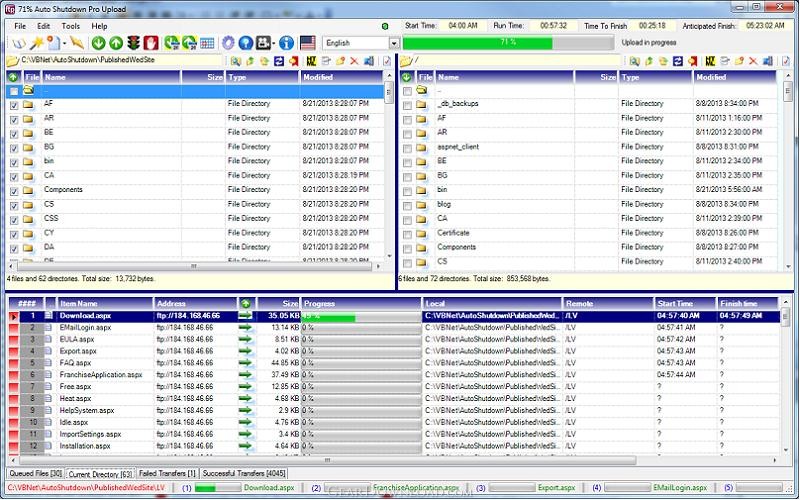Click the green upload arrow toolbar icon

(x=116, y=43)
